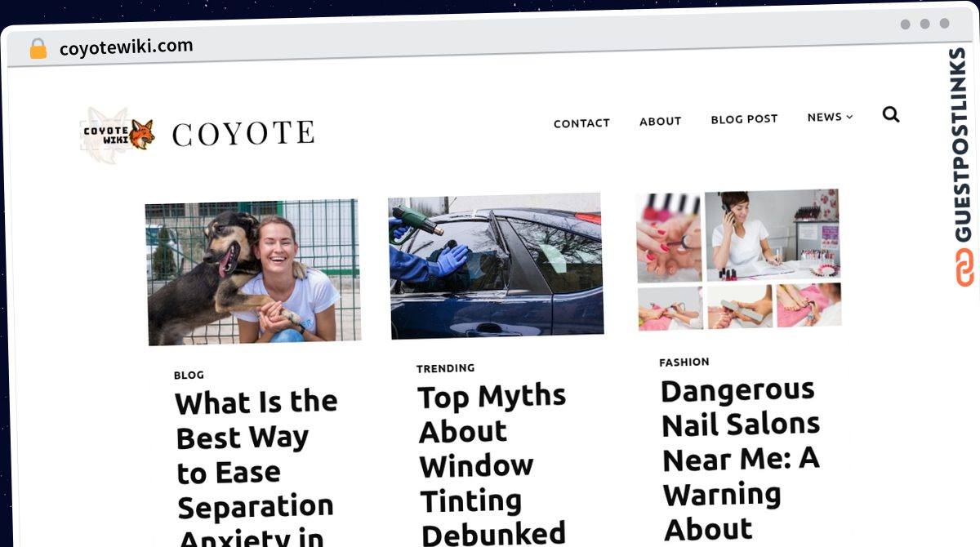Click the orange padlock security icon
The height and width of the screenshot is (547, 980).
pyautogui.click(x=38, y=49)
